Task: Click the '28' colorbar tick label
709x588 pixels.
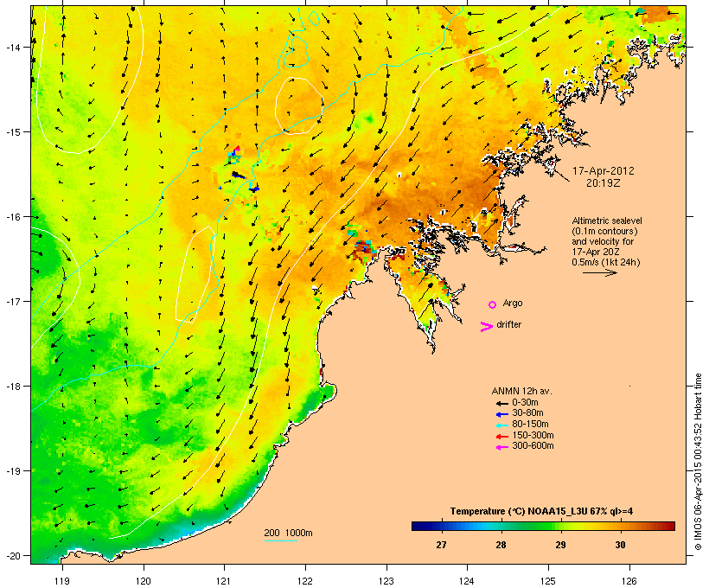Action: click(x=501, y=545)
